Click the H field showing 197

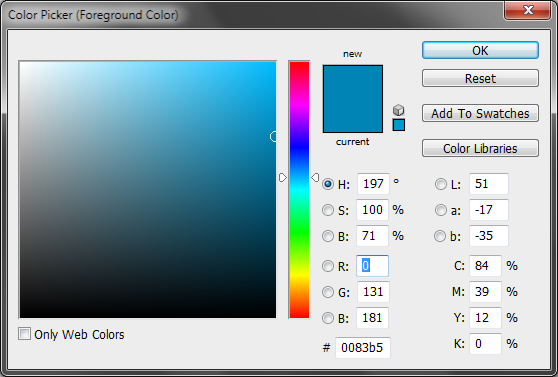(x=373, y=184)
